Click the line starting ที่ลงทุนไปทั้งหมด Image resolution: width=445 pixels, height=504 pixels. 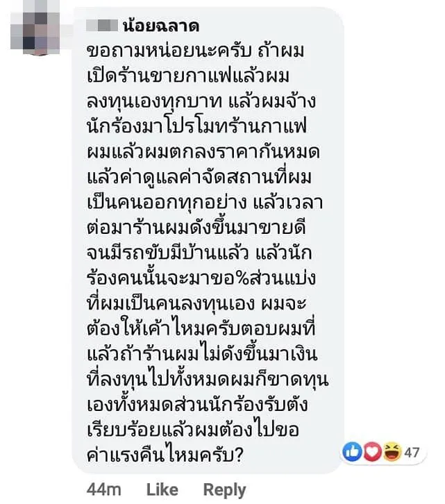208,379
